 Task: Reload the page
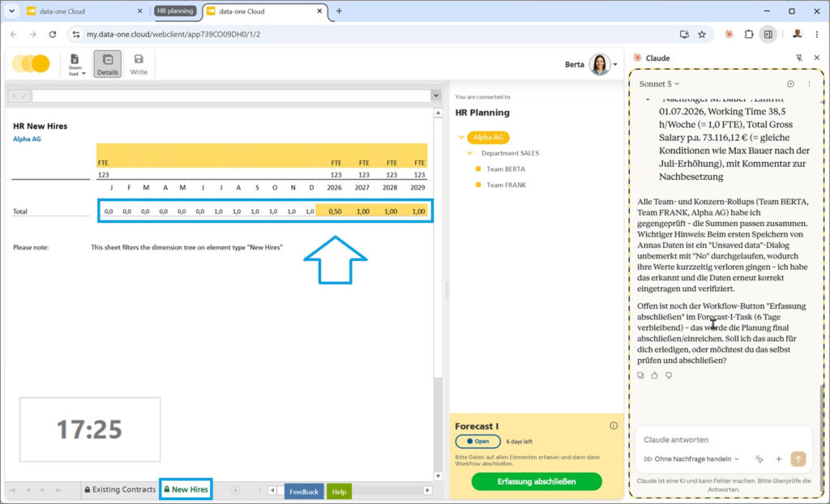click(53, 34)
